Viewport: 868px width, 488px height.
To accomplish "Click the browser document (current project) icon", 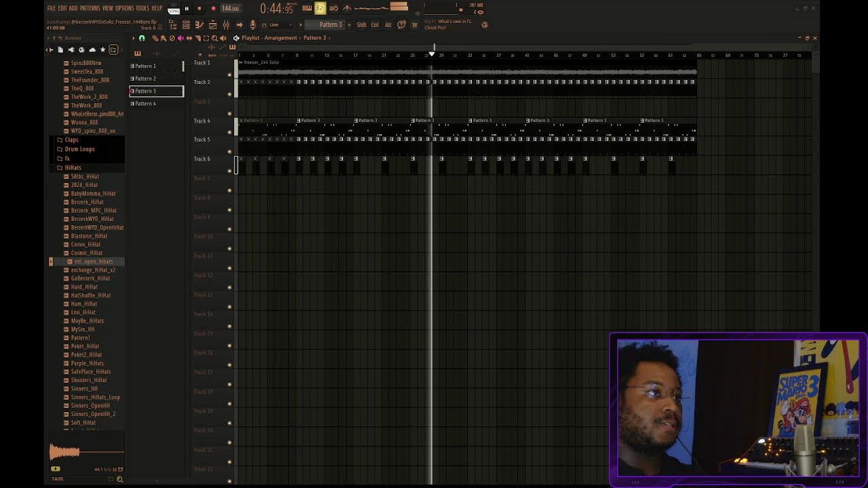I will click(x=60, y=49).
